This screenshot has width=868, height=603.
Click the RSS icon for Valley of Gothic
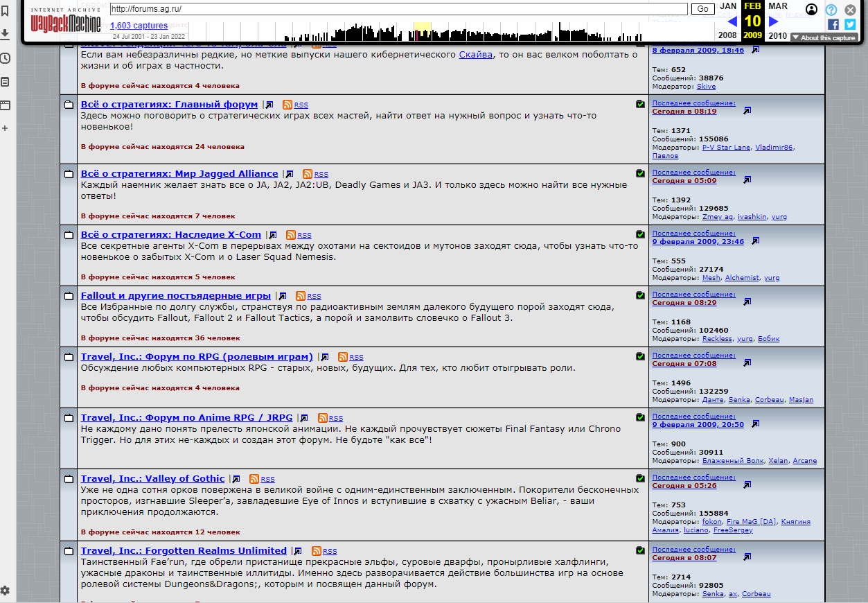(x=254, y=479)
